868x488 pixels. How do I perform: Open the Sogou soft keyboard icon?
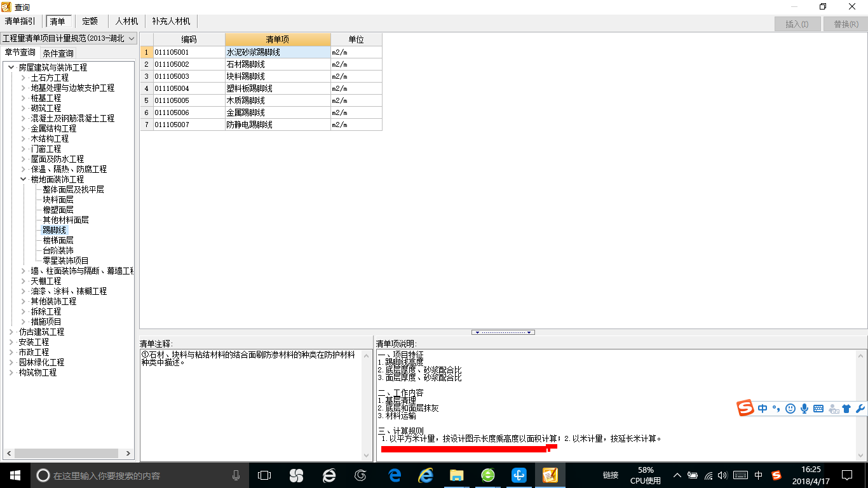click(x=818, y=409)
